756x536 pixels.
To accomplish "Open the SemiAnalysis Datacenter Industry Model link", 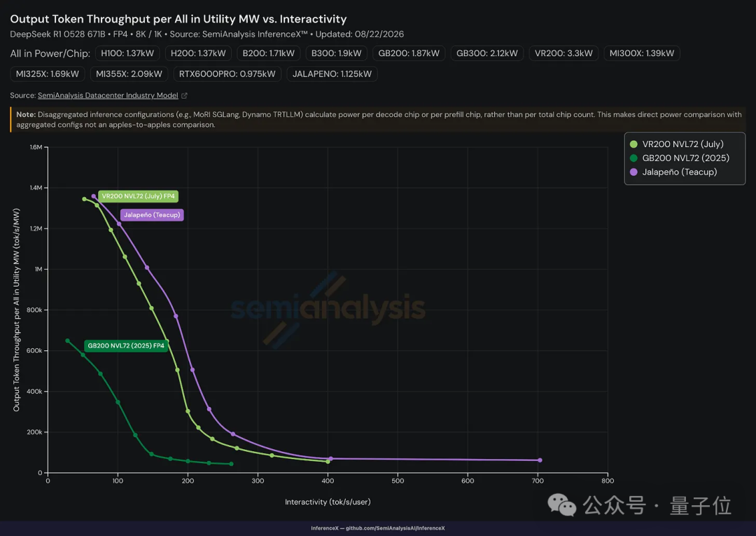I will tap(108, 95).
